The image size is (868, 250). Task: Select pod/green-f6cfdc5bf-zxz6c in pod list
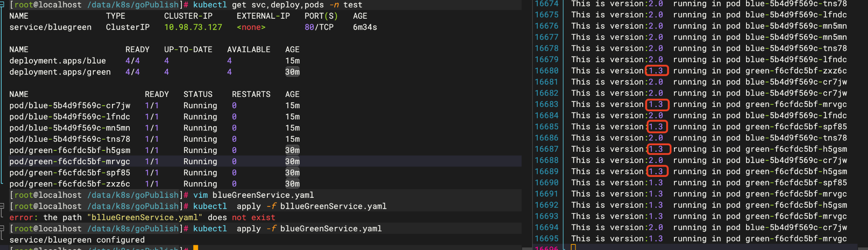[70, 184]
